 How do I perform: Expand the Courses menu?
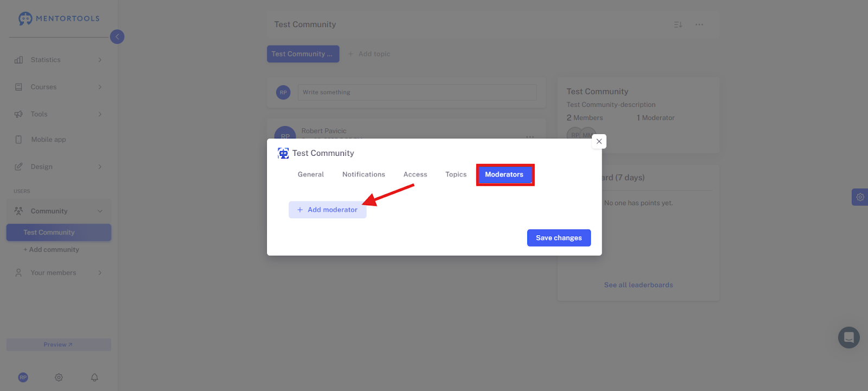[x=59, y=87]
